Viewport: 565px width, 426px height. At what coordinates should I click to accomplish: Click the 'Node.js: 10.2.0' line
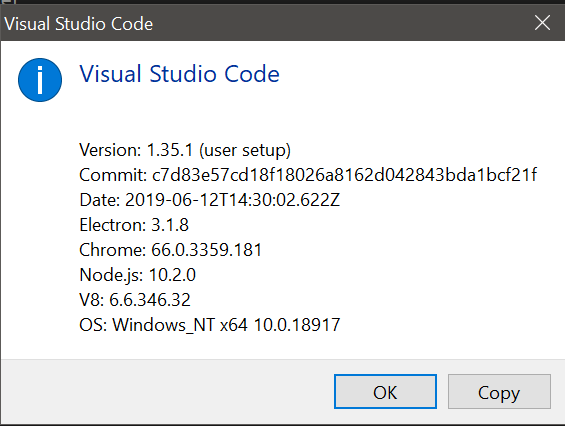point(138,275)
